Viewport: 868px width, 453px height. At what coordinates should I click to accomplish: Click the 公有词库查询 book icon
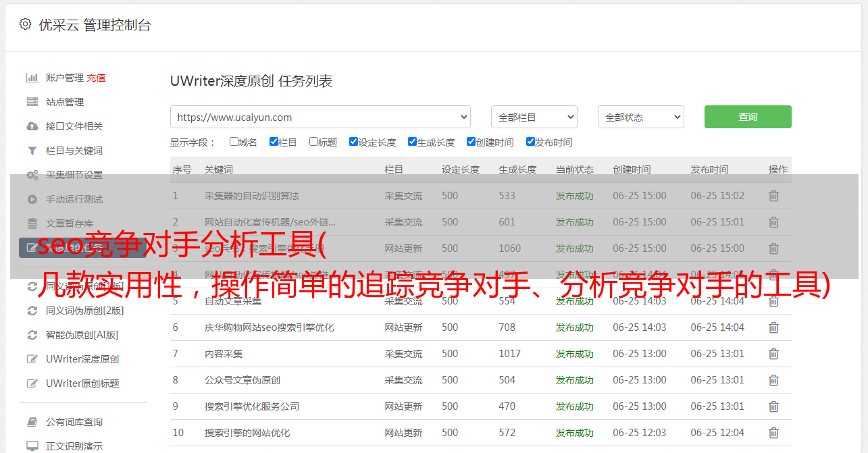(32, 422)
